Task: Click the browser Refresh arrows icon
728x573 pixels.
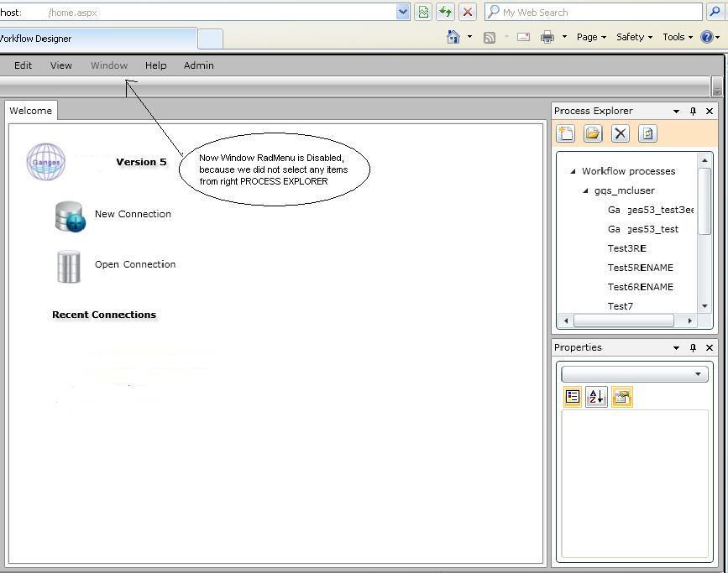Action: coord(446,12)
